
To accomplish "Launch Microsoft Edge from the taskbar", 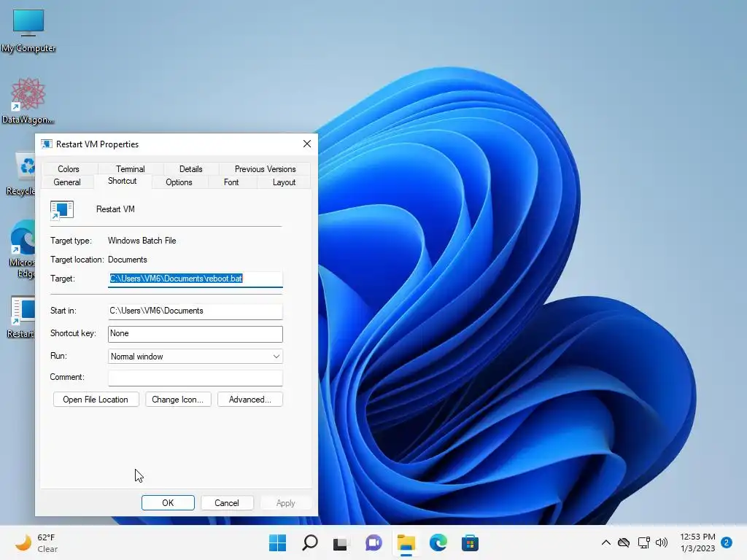I will point(438,542).
